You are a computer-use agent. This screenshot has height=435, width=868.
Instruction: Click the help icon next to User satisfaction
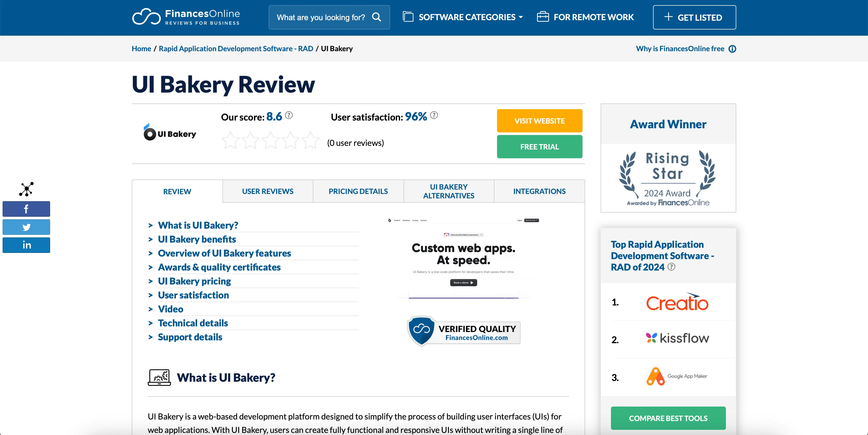click(x=434, y=115)
